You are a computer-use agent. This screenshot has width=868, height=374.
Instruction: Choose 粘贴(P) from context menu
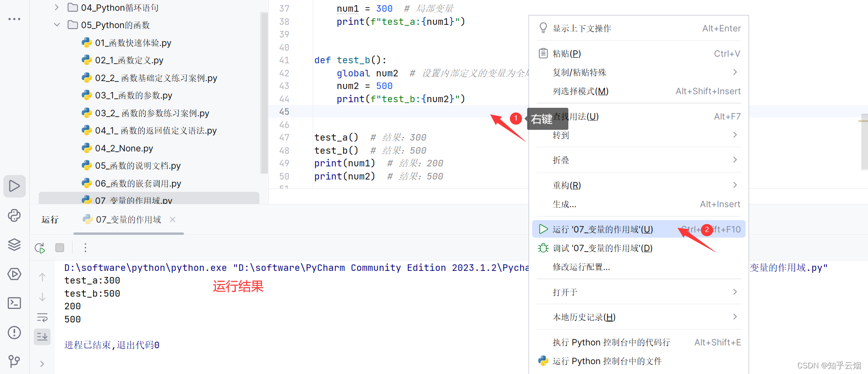(639, 53)
